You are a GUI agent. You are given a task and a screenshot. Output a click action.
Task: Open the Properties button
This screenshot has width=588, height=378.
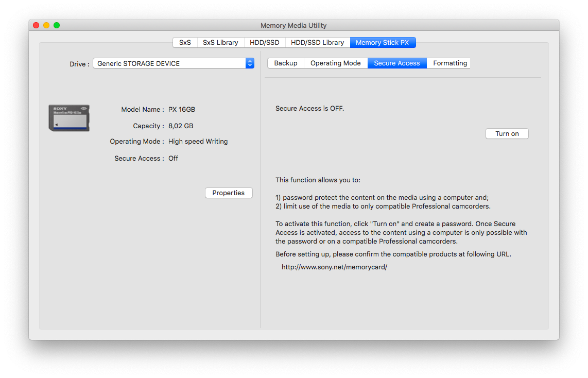229,193
